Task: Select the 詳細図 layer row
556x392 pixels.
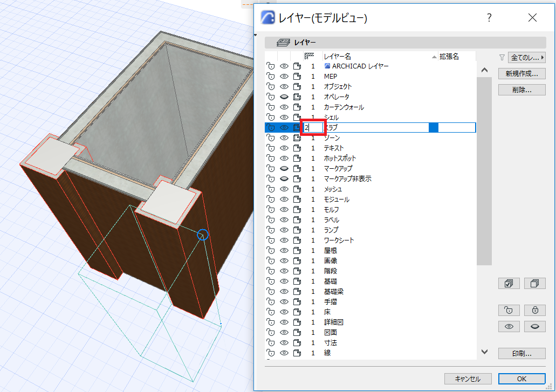Action: pos(370,322)
